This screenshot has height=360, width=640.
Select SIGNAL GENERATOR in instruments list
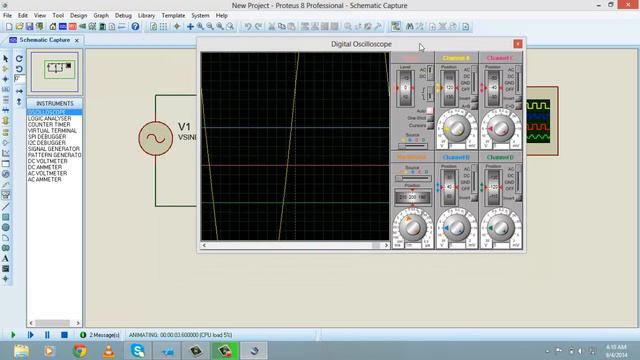point(54,149)
